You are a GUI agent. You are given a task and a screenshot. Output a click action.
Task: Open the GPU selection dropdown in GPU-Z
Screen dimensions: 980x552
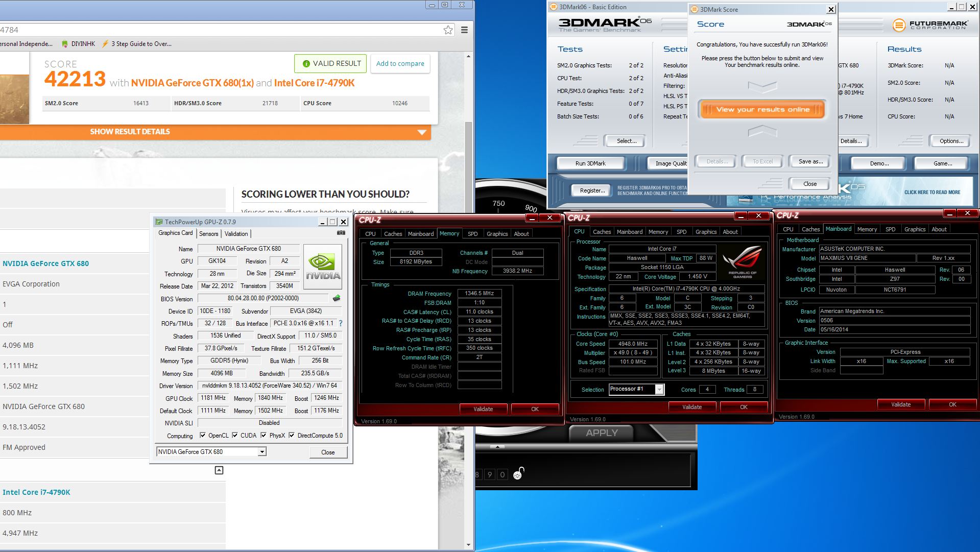[261, 452]
